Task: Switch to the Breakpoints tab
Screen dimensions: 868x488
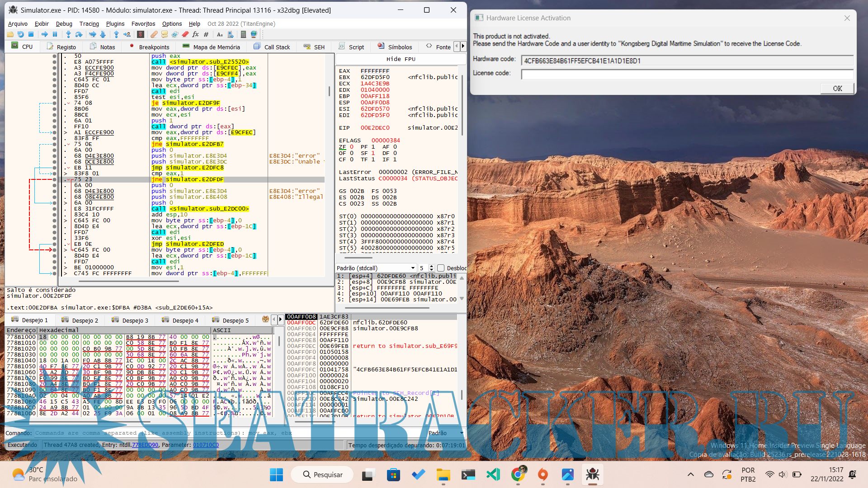Action: (x=150, y=47)
